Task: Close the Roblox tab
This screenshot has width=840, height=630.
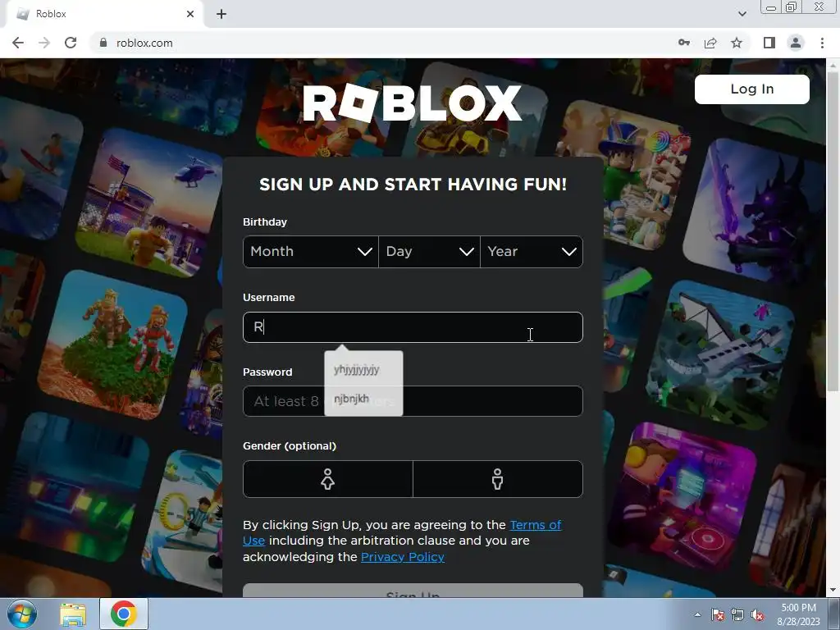Action: [190, 14]
